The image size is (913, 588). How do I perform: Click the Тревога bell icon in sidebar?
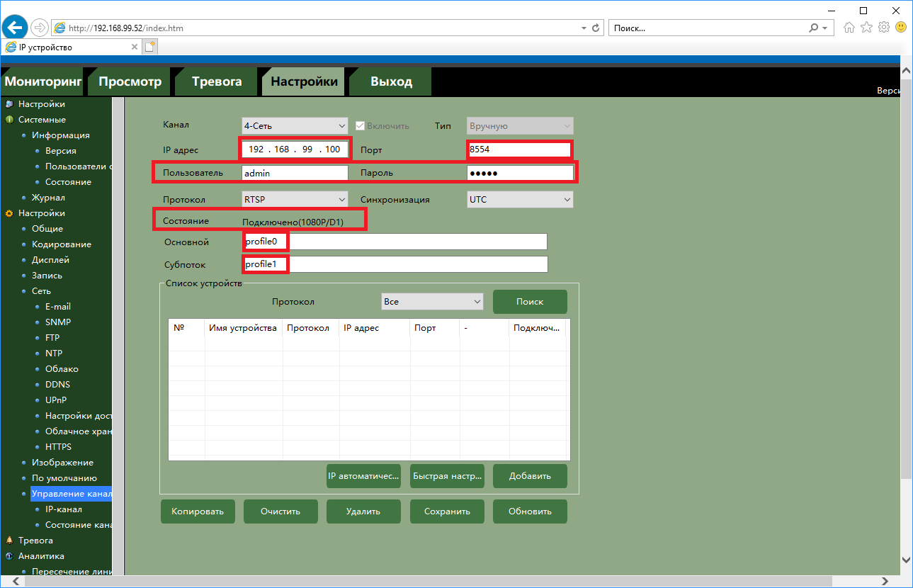(9, 541)
